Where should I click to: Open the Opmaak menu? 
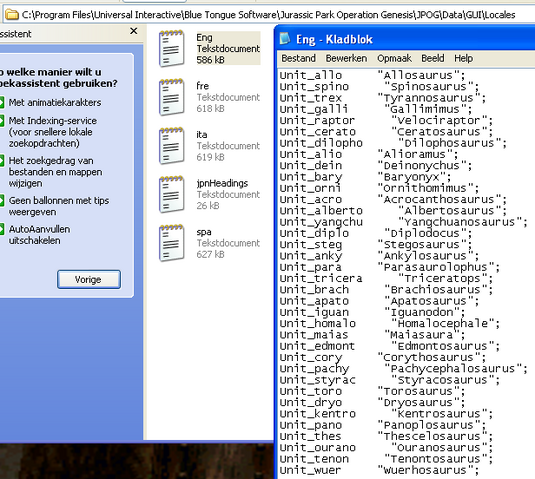coord(394,58)
